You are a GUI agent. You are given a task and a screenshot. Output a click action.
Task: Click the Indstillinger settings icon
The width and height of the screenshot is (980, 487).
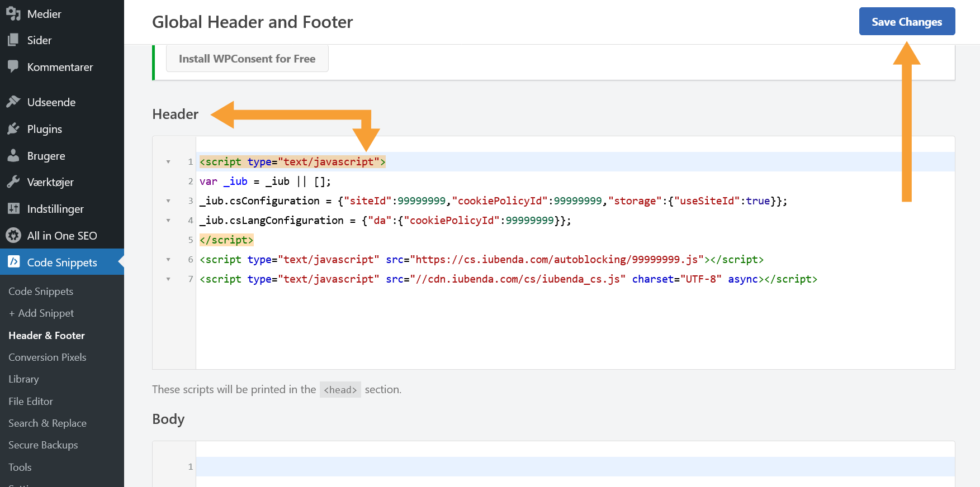(13, 209)
